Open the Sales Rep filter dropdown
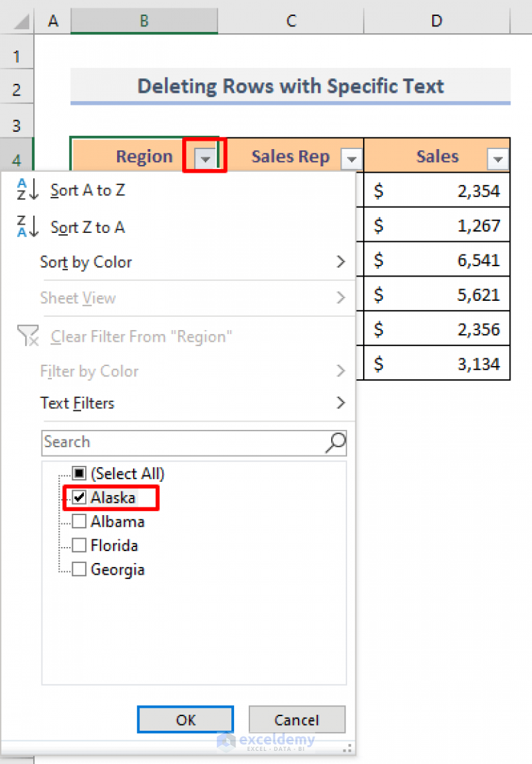This screenshot has width=532, height=764. tap(351, 158)
